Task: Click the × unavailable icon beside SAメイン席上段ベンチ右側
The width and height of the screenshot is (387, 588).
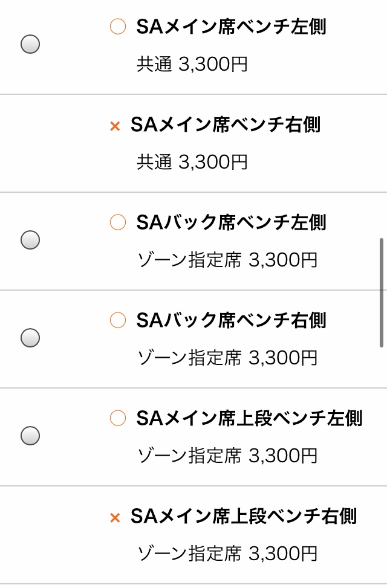Action: (115, 518)
